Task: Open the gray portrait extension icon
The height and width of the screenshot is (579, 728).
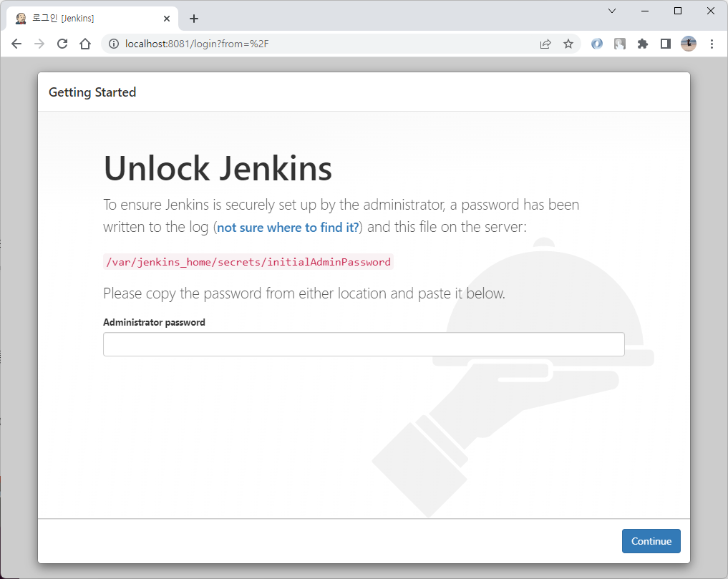Action: pyautogui.click(x=619, y=44)
